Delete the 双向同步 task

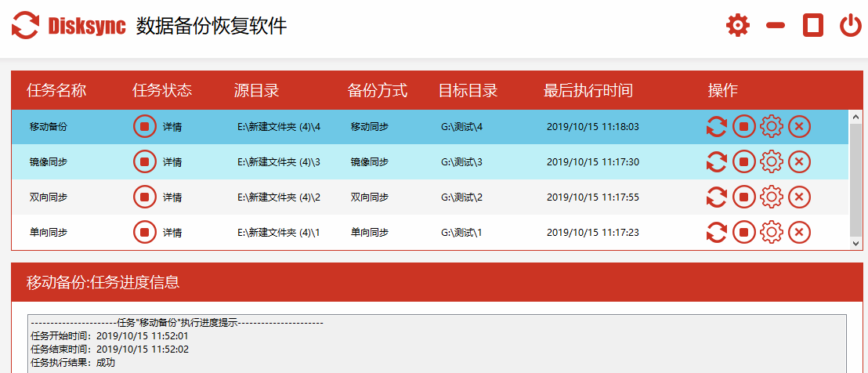(x=799, y=197)
